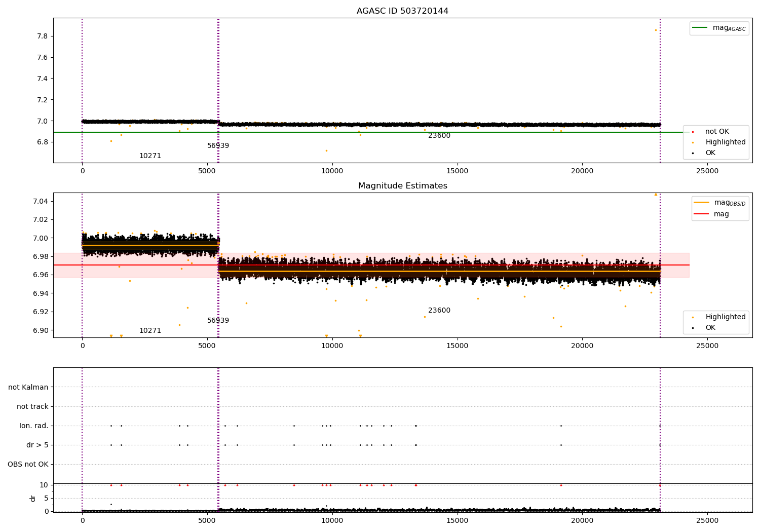Click 'Highlighted' legend label in the top panel
Image resolution: width=760 pixels, height=532 pixels.
[726, 142]
